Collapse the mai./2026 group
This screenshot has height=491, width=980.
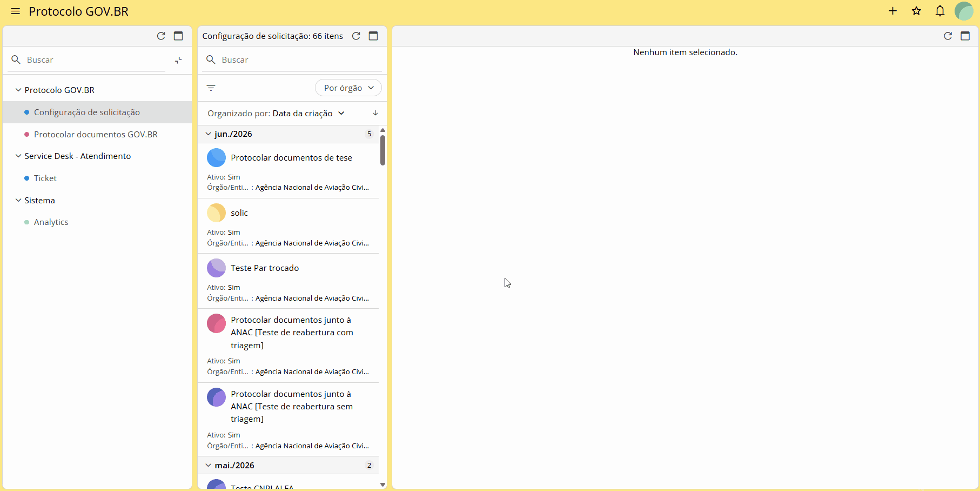(x=209, y=465)
